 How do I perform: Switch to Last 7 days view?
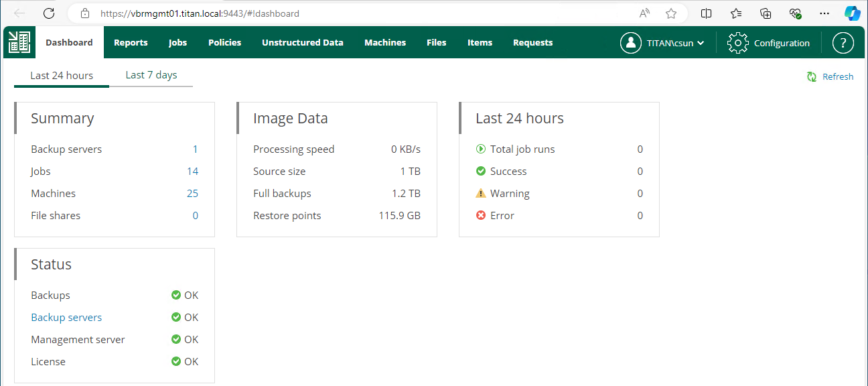151,75
